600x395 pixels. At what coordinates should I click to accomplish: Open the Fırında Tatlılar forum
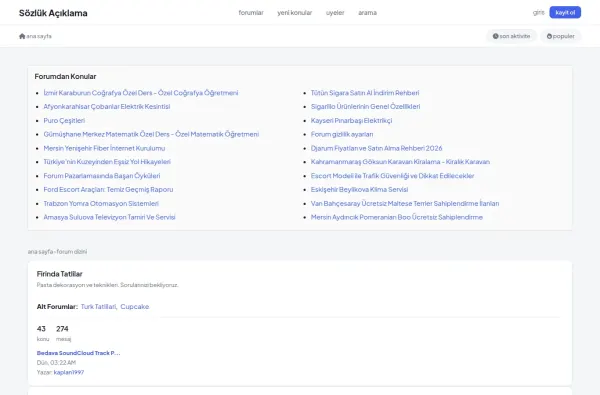tap(60, 274)
